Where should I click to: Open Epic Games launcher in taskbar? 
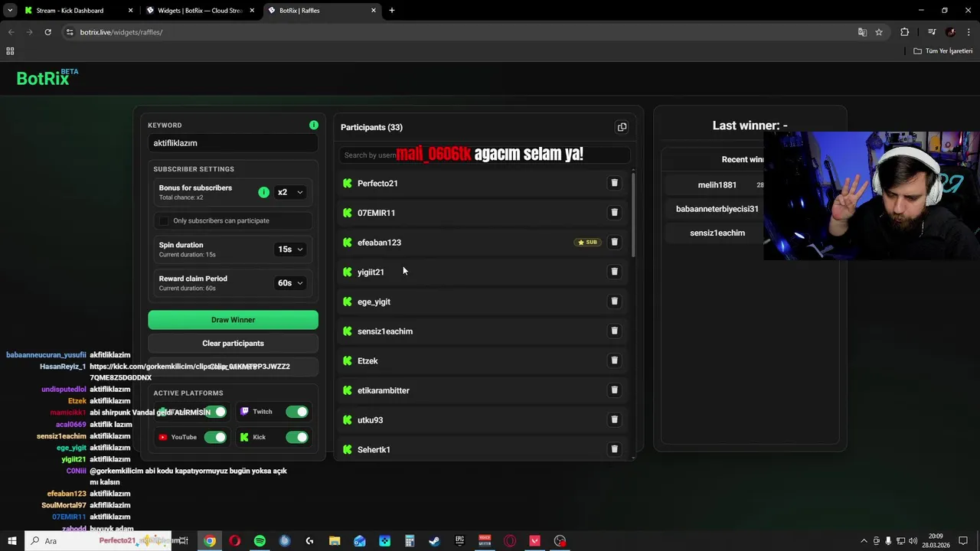tap(459, 541)
